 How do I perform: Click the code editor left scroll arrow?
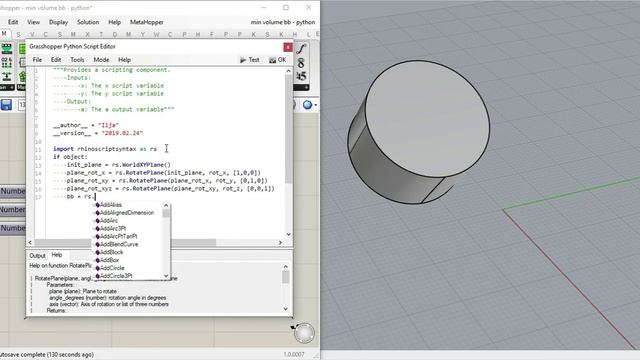(x=30, y=242)
